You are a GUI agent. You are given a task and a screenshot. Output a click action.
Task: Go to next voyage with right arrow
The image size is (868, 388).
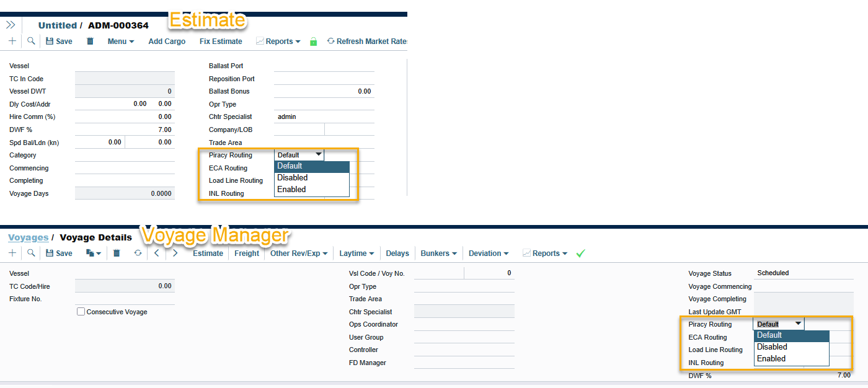tap(175, 254)
